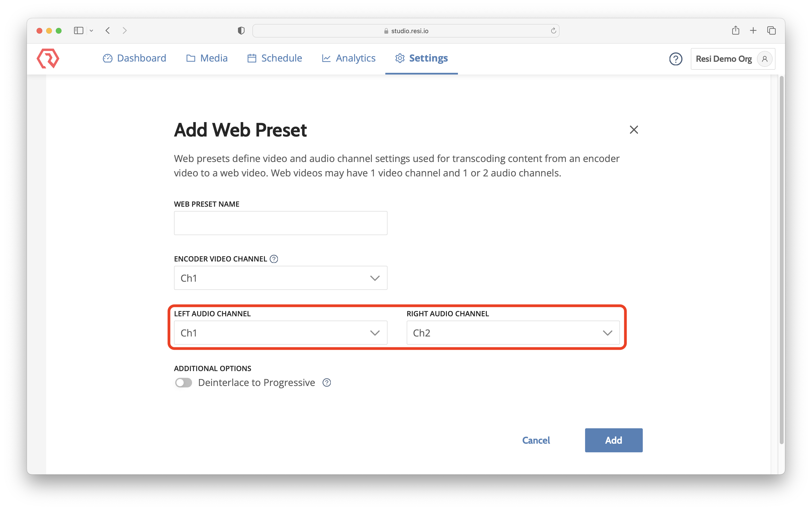Expand Encoder Video Channel dropdown
This screenshot has height=510, width=812.
pos(280,278)
